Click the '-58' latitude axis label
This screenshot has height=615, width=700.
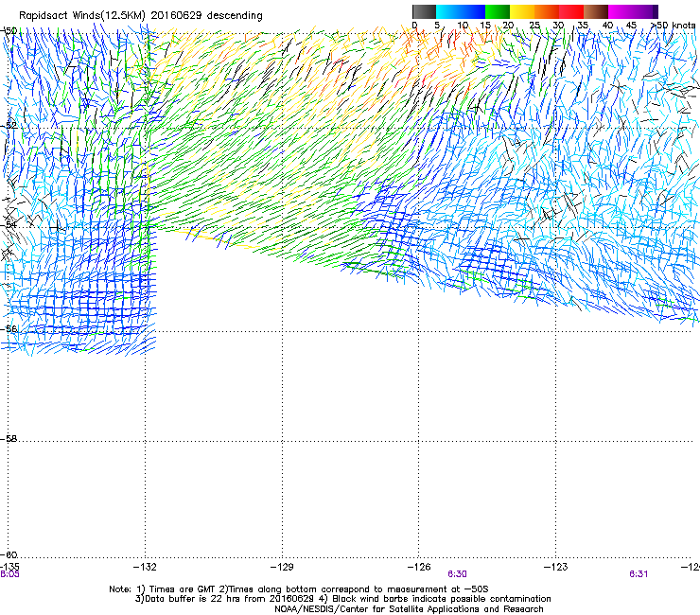point(9,439)
